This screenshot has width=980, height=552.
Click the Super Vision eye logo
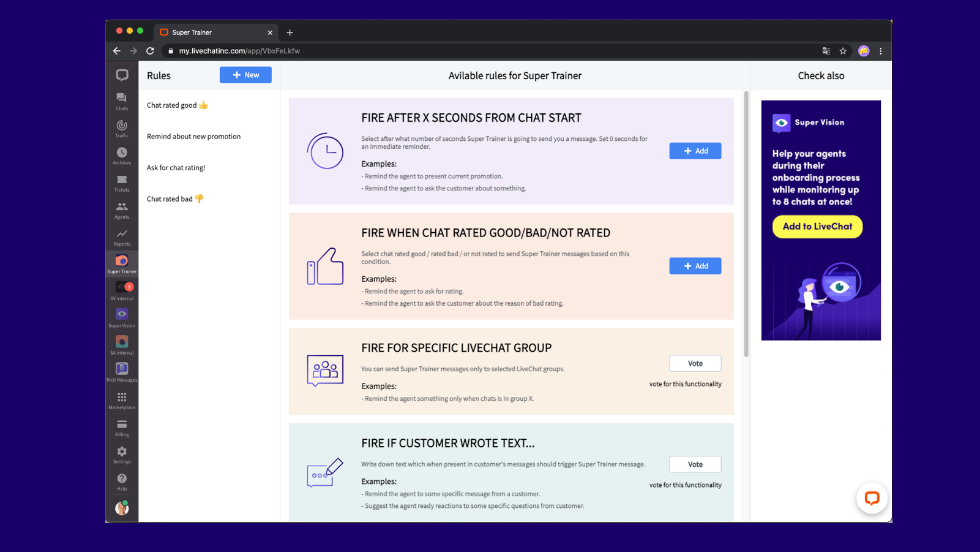(782, 123)
